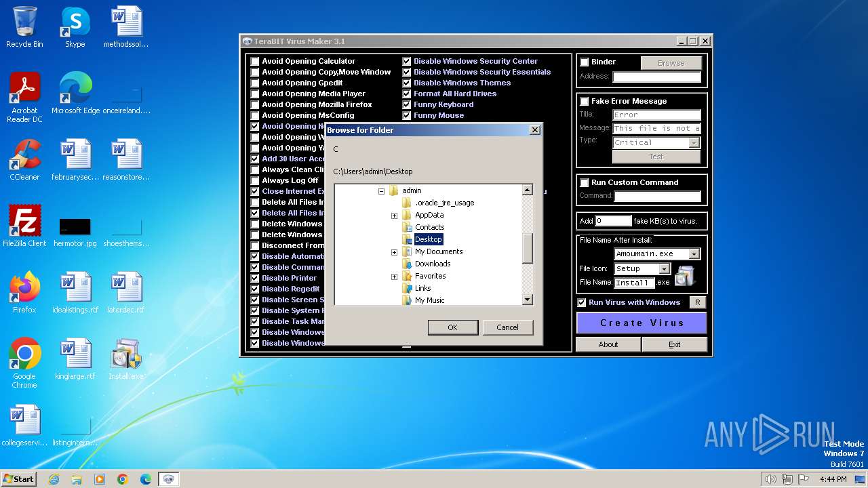Click OK in Browse for Folder

click(x=452, y=327)
